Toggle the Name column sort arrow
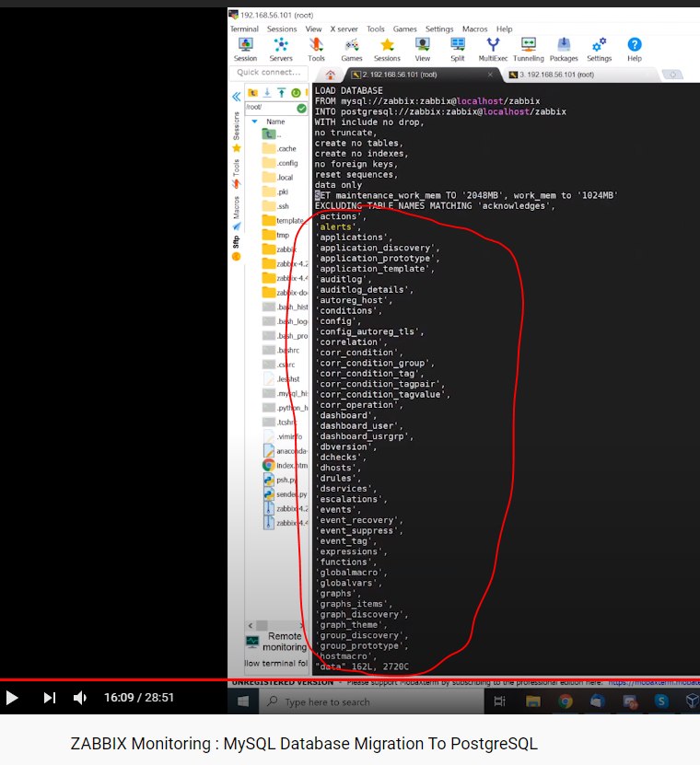Image resolution: width=700 pixels, height=765 pixels. [254, 122]
